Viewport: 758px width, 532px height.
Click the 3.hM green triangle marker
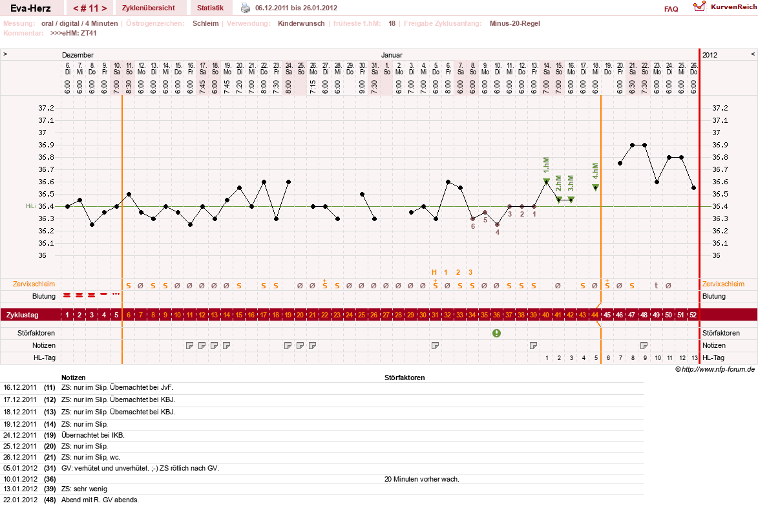click(571, 199)
